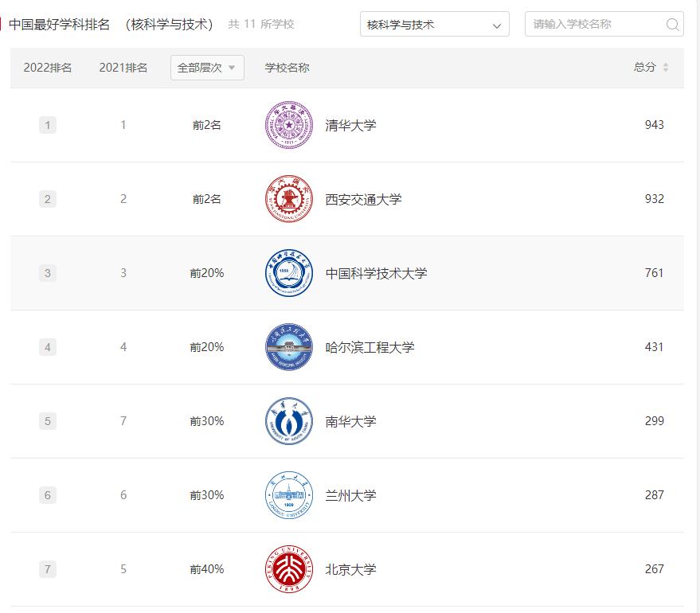
Task: Click the Tsinghua University crest logo
Action: (288, 124)
